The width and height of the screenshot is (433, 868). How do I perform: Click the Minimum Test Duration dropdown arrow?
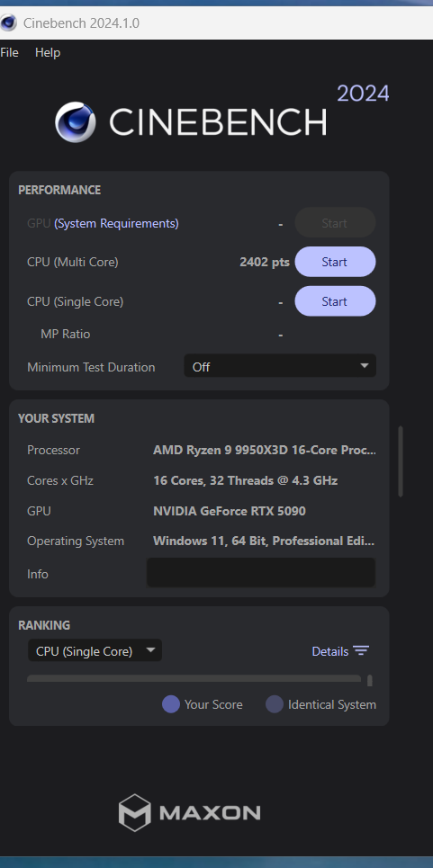364,366
